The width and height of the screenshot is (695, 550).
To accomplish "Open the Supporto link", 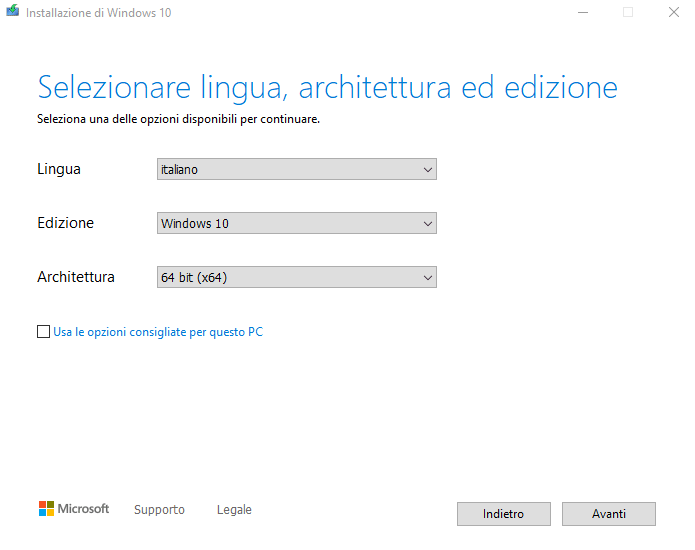I will pos(159,510).
